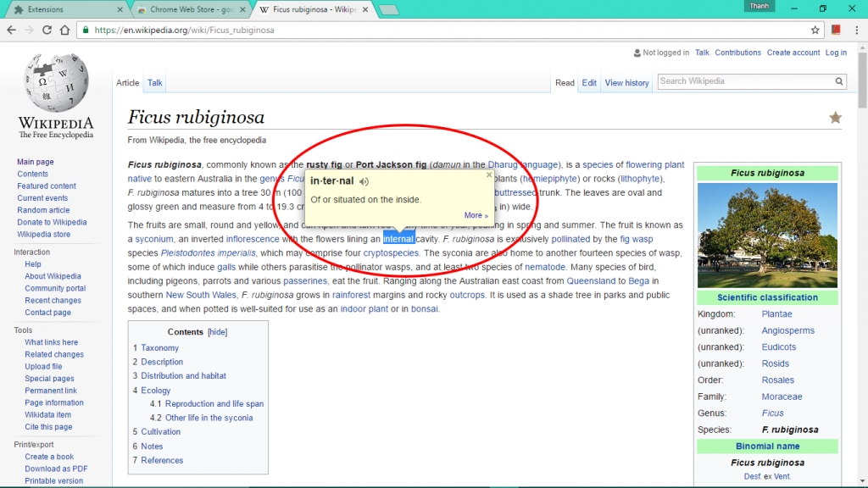Screen dimensions: 868x488
Task: Go to Main page in sidebar
Action: 36,162
